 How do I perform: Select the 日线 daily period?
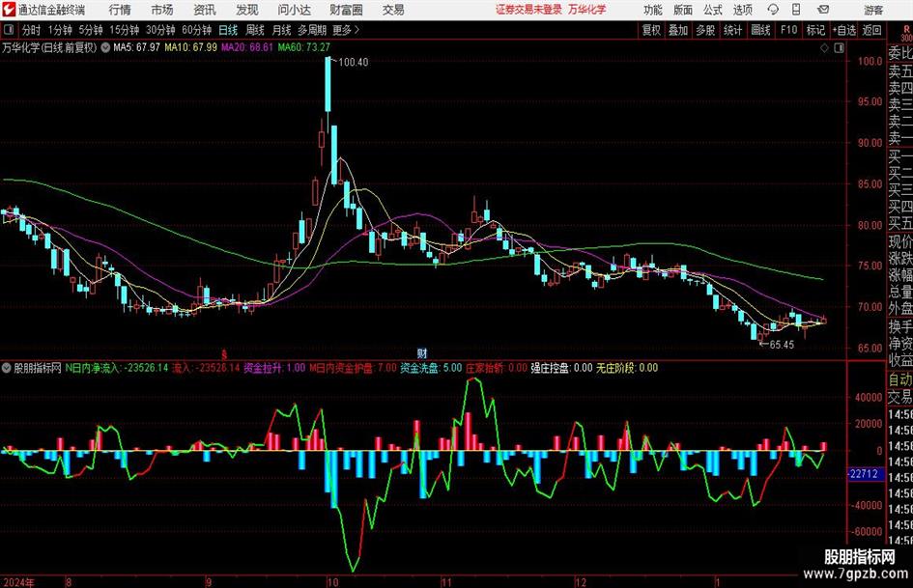[x=228, y=30]
